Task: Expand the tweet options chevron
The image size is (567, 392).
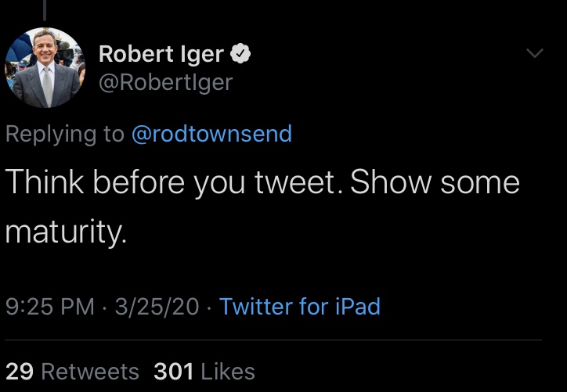Action: click(534, 54)
